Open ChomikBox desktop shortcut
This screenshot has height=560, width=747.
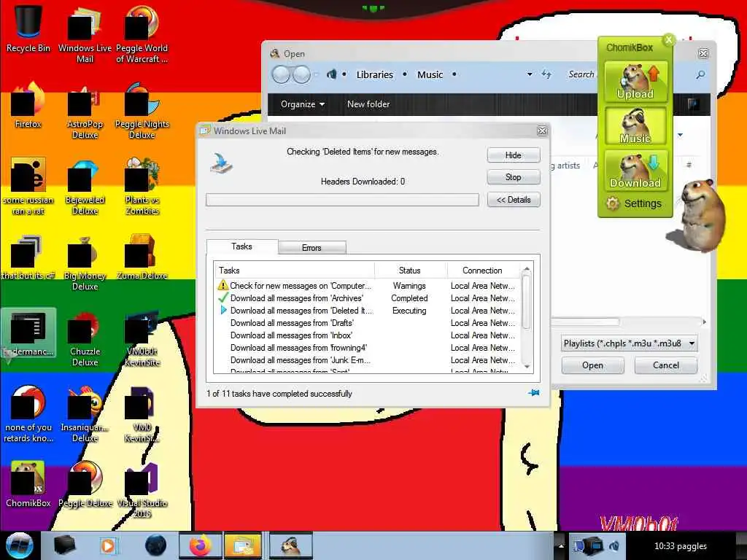click(x=28, y=485)
